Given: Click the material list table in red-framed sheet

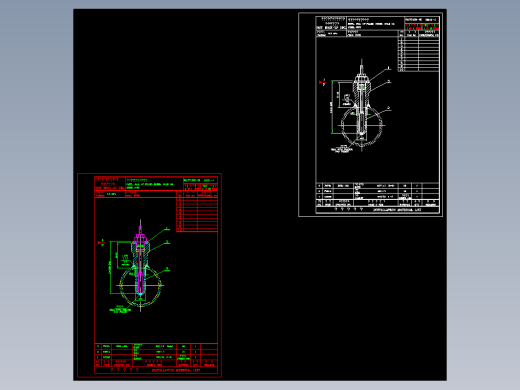Looking at the screenshot, I should [156, 358].
